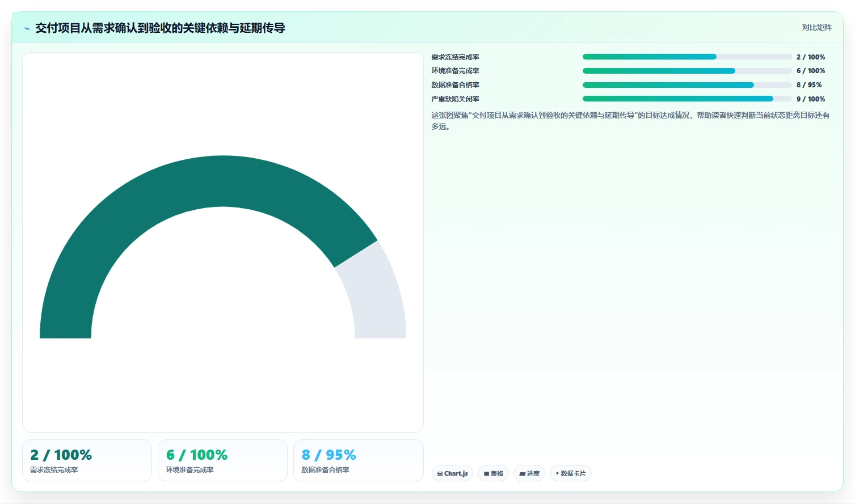Click the 6 / 100% value beside progress bar
This screenshot has height=504, width=855.
pyautogui.click(x=811, y=71)
